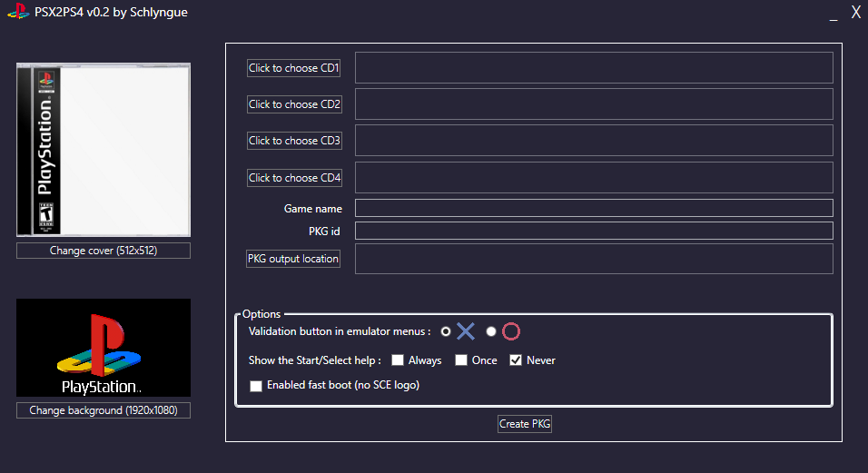Click the PlayStation background preview image
This screenshot has width=868, height=473.
(x=104, y=349)
